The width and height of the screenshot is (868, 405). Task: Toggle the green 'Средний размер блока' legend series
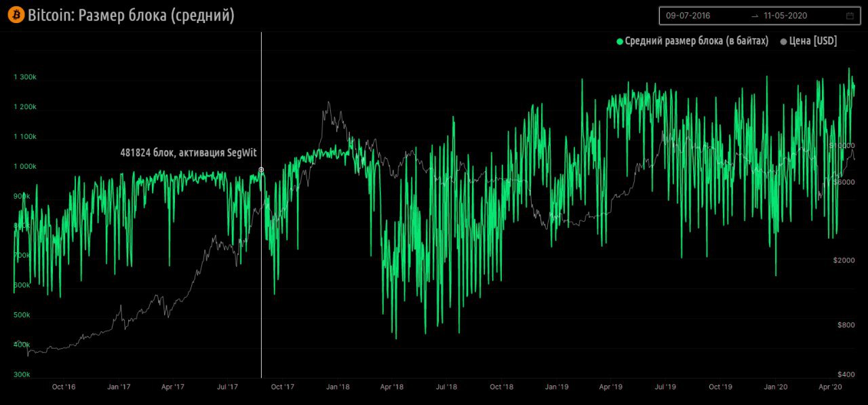pyautogui.click(x=692, y=41)
